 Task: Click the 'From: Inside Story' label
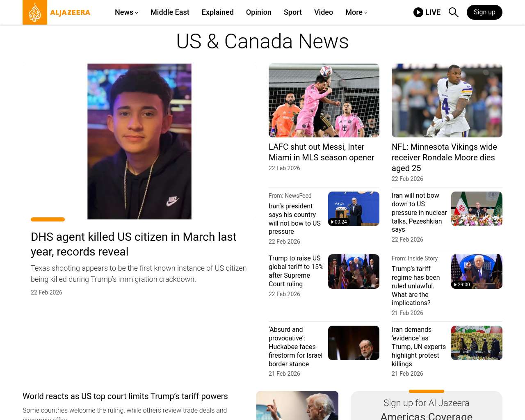click(415, 258)
